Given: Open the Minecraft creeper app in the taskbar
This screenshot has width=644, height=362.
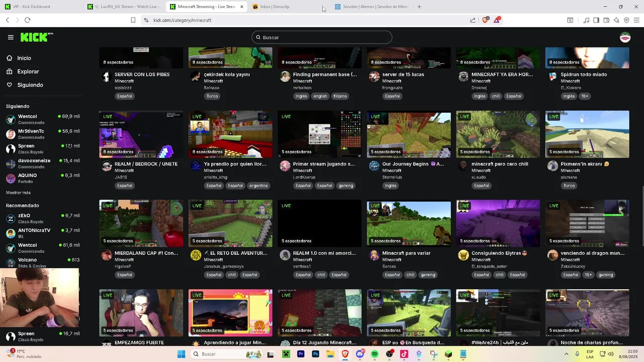Looking at the screenshot, I should click(x=286, y=354).
